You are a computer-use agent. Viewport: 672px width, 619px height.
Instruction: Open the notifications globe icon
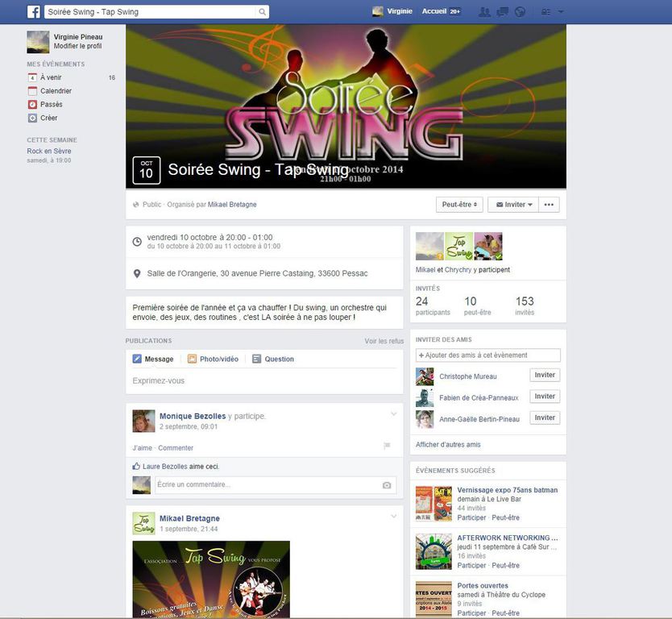coord(520,12)
